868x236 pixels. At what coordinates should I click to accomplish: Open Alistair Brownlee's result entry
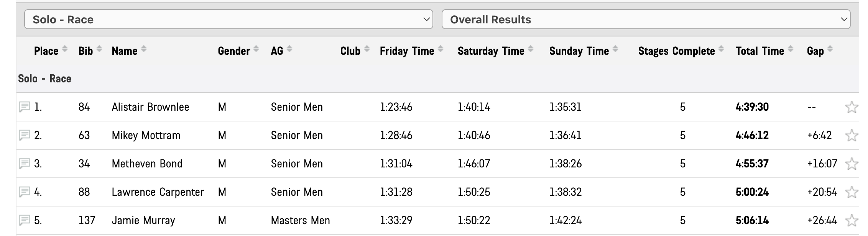point(150,107)
